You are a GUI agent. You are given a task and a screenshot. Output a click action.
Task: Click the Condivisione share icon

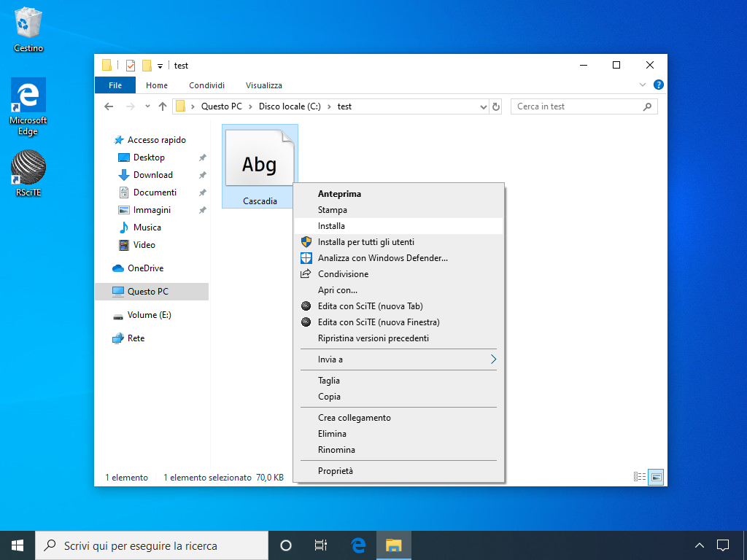[306, 274]
